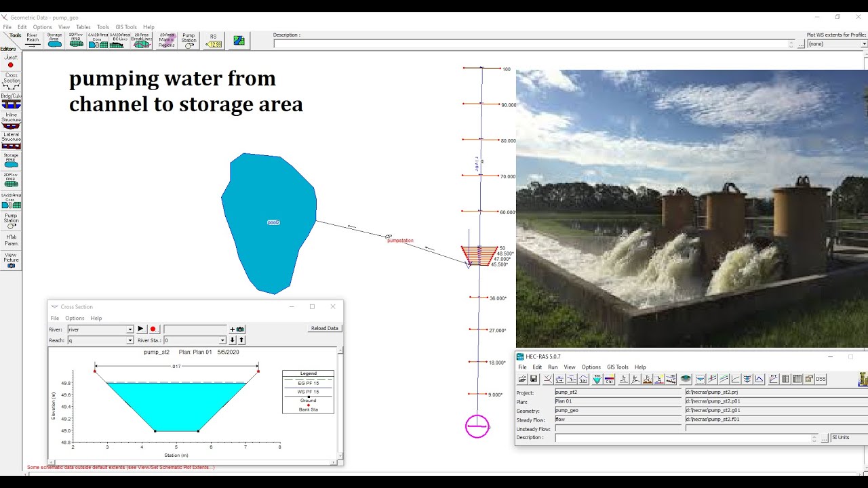This screenshot has width=868, height=488.
Task: Open View menu in HEC-RAS window
Action: 570,367
